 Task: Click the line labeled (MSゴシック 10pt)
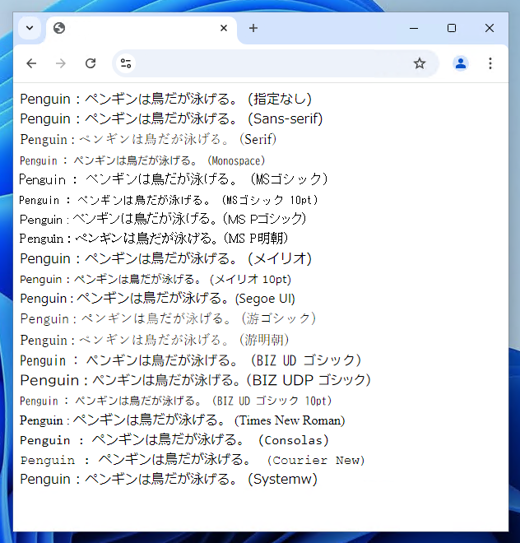click(x=168, y=200)
